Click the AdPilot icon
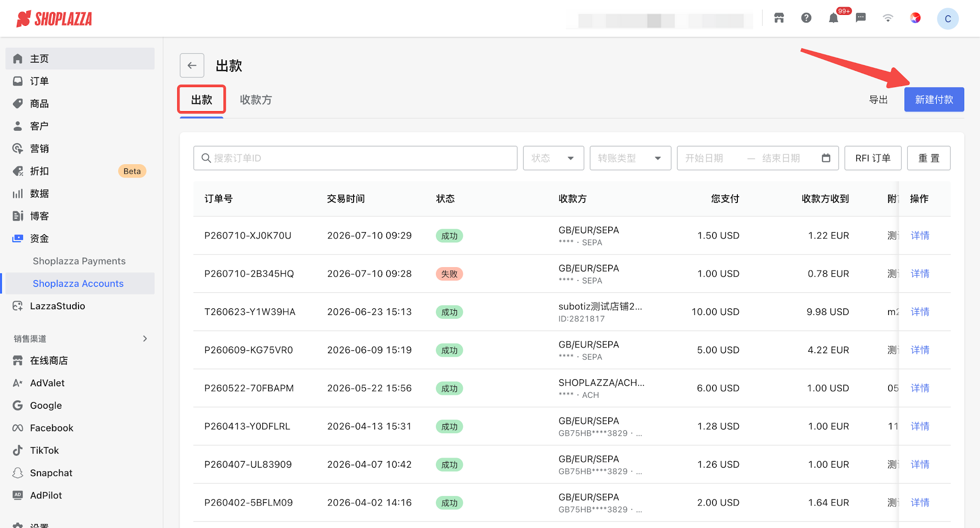 click(18, 495)
